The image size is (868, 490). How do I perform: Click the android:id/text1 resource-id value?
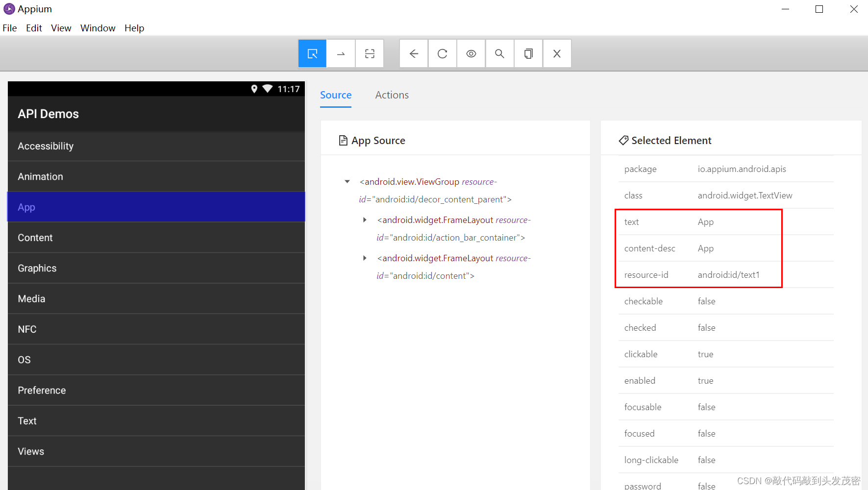pos(729,275)
